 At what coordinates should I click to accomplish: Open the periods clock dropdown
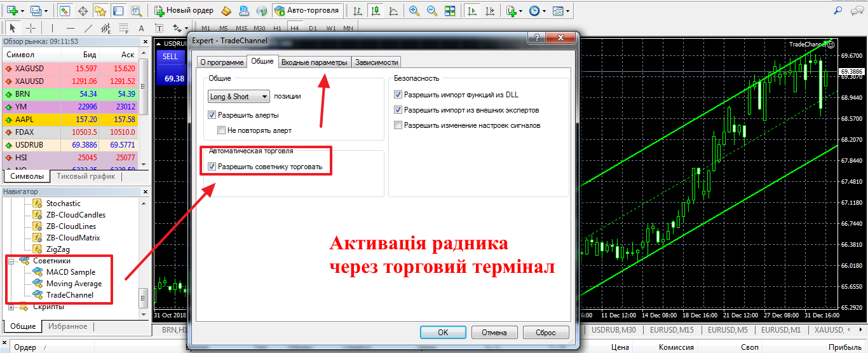pos(537,11)
